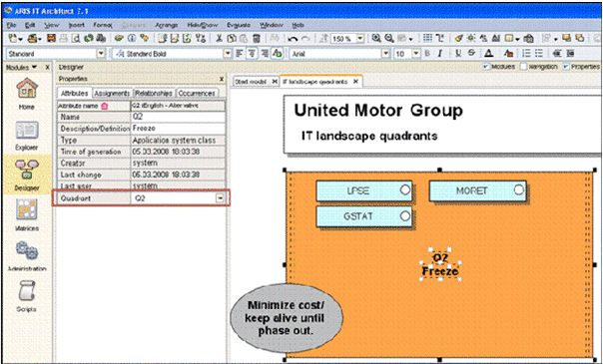Align text left
Image resolution: width=603 pixels, height=364 pixels.
click(239, 54)
